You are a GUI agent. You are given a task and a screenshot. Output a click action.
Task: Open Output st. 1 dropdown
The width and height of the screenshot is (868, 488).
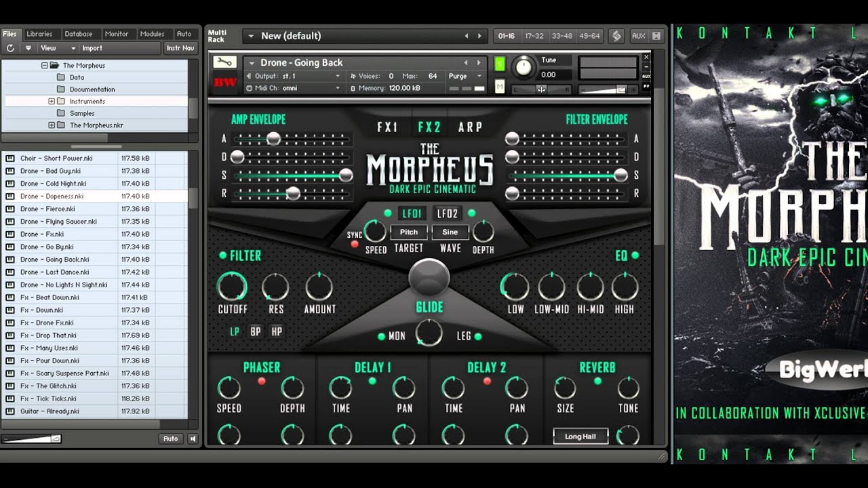(x=294, y=76)
